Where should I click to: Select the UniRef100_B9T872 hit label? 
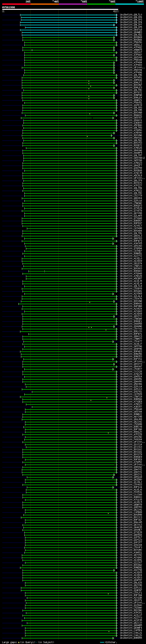pos(131,93)
